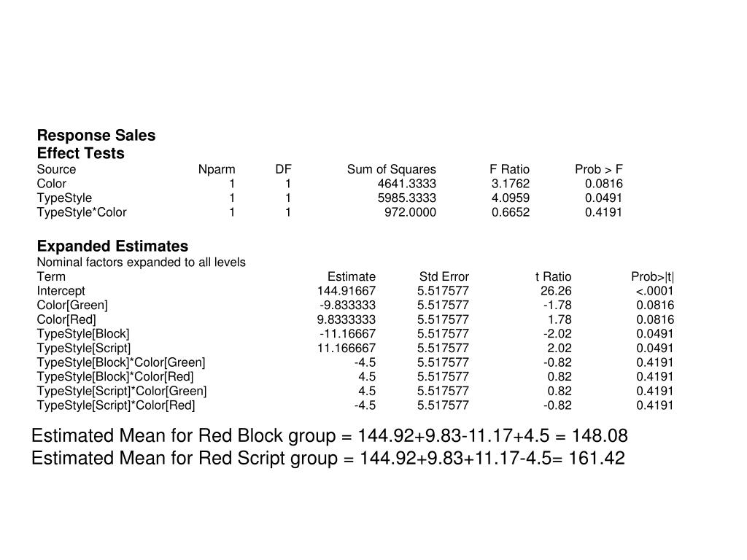Click the Prob > F column header

point(599,169)
